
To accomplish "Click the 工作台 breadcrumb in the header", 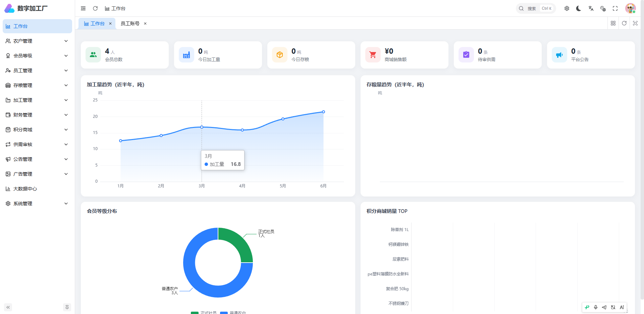I will (x=115, y=8).
